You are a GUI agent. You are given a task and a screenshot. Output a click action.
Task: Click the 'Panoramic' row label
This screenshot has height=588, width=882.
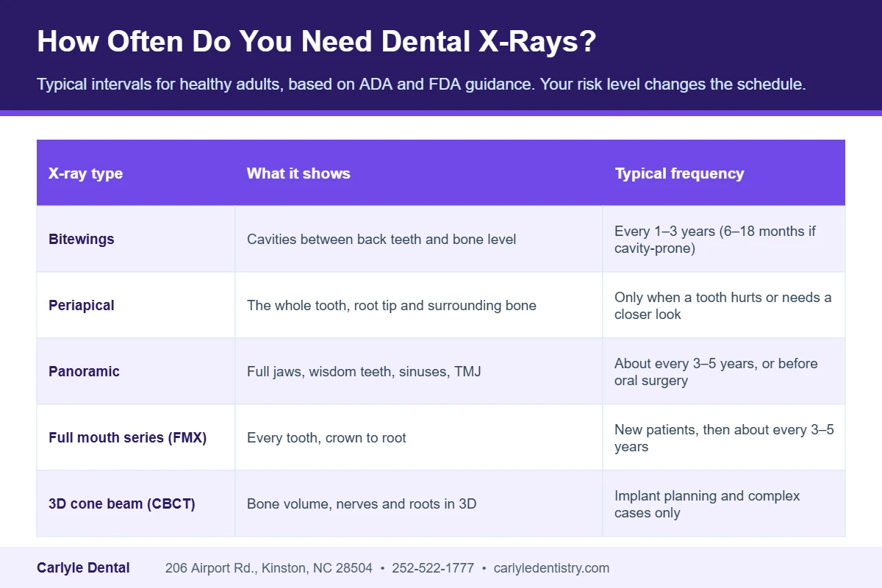pyautogui.click(x=84, y=371)
